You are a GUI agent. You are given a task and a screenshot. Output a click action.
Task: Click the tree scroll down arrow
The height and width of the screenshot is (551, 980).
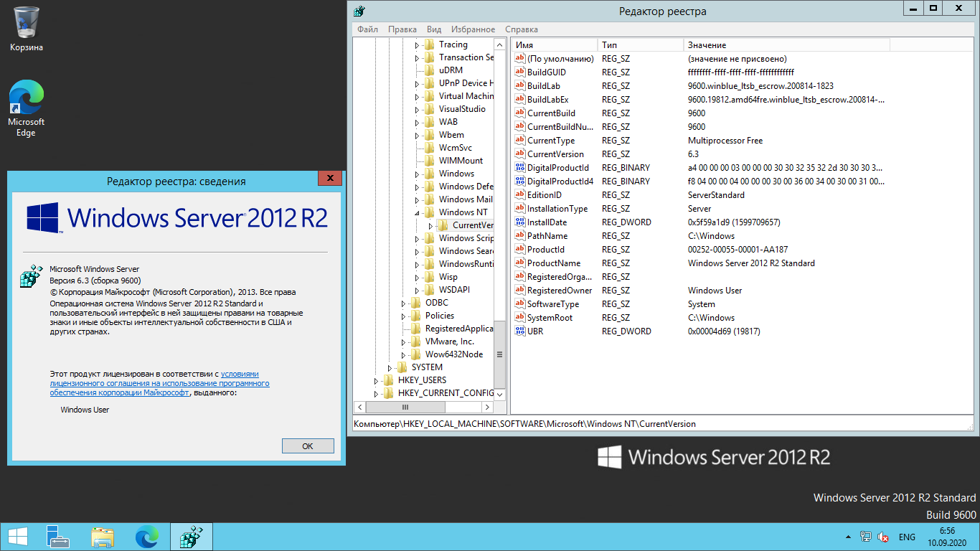[500, 395]
